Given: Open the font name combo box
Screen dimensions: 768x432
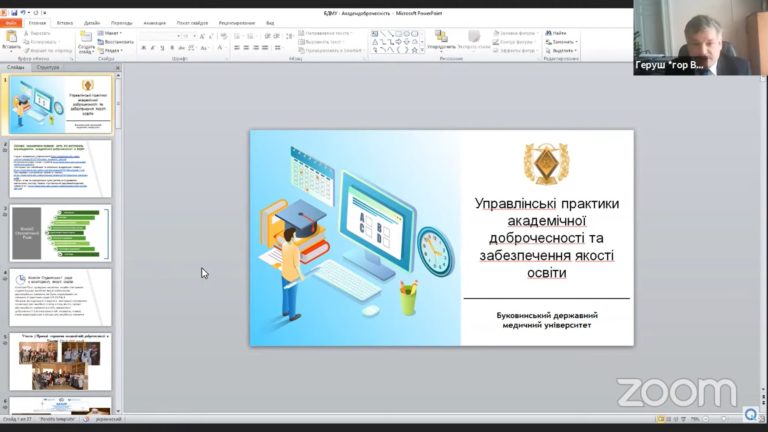Looking at the screenshot, I should click(158, 35).
